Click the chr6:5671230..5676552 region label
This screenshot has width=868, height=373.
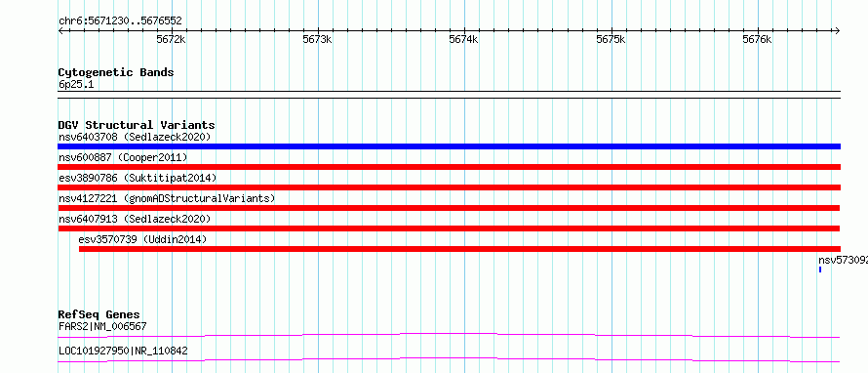[120, 21]
